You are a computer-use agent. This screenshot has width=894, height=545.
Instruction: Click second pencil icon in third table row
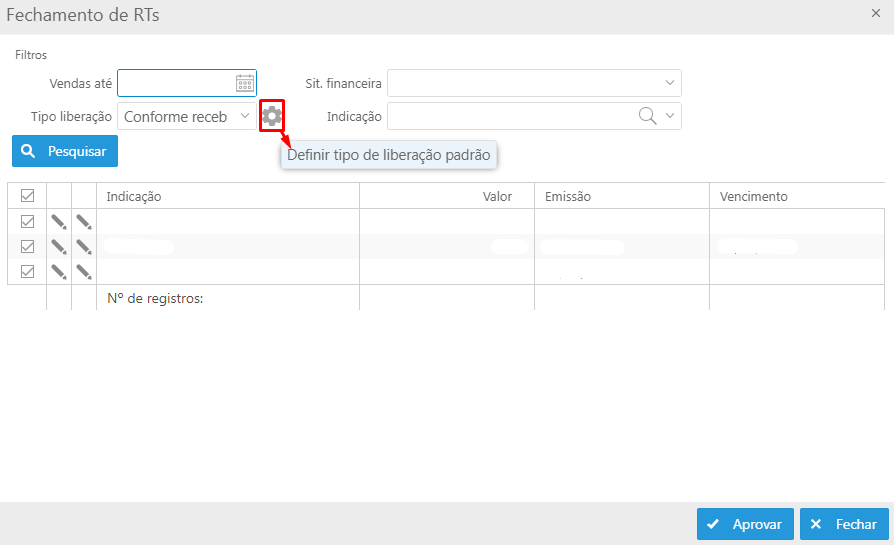[84, 271]
